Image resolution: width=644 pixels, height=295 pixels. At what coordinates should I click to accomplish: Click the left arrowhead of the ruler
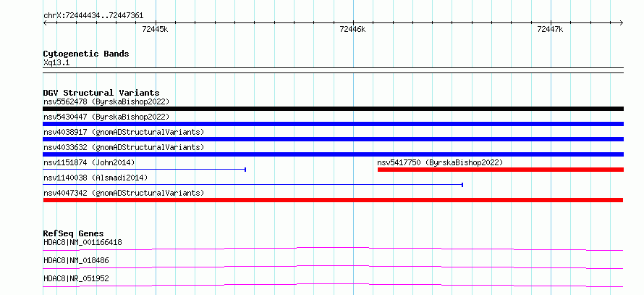(x=45, y=23)
